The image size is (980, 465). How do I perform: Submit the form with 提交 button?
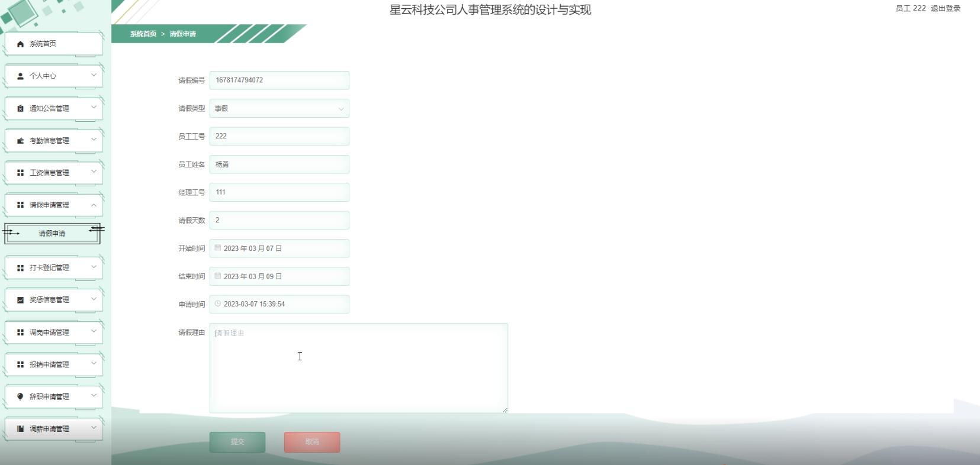coord(237,442)
